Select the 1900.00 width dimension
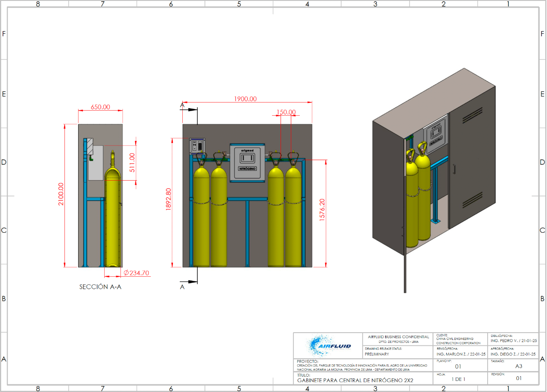Screen dimensions: 547x392 pyautogui.click(x=245, y=99)
